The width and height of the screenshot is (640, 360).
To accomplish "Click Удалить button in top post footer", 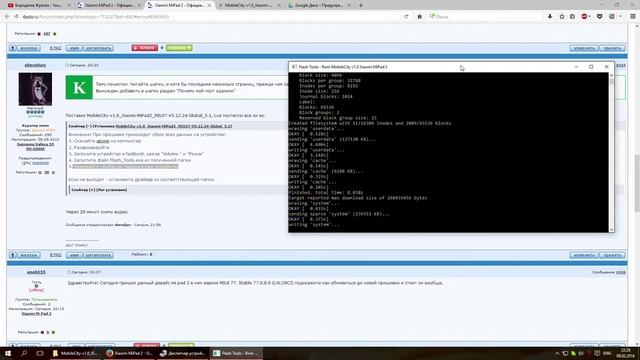I will pyautogui.click(x=612, y=48).
